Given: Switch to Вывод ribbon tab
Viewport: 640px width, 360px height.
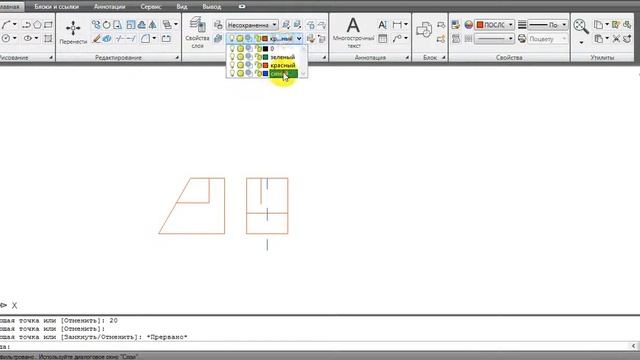Looking at the screenshot, I should point(211,7).
